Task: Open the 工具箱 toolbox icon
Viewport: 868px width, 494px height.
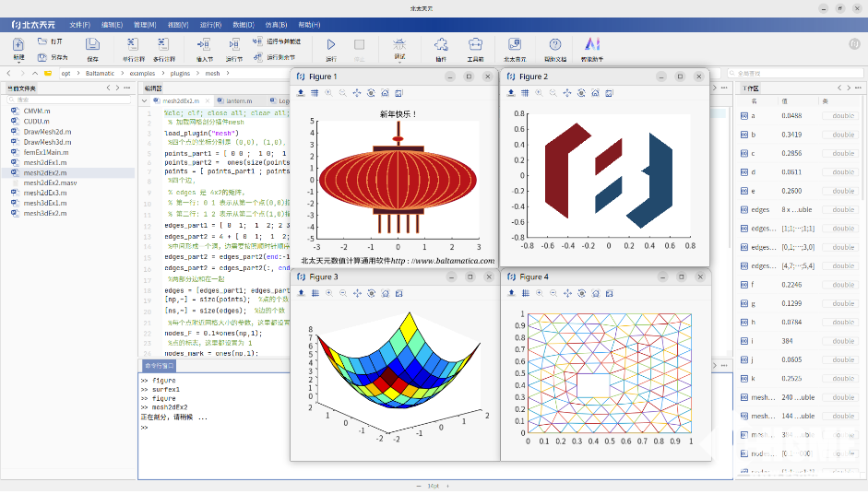Action: pos(475,44)
